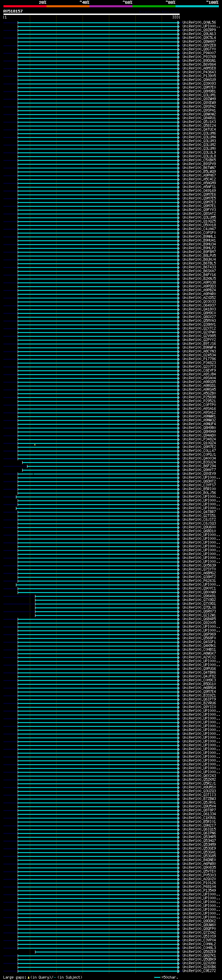The width and height of the screenshot is (222, 980).
Task: Pick label UniRef100_Q3LUL8
Action: click(x=199, y=156)
